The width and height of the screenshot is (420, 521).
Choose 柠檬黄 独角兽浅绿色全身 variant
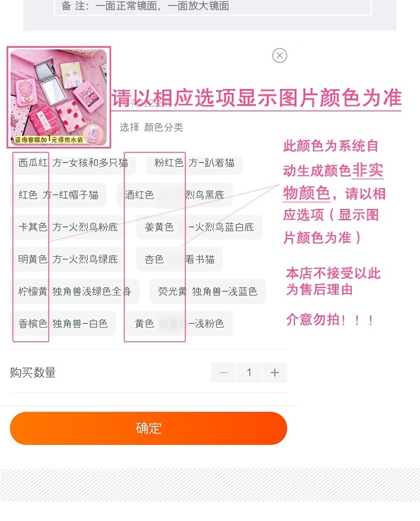click(76, 291)
